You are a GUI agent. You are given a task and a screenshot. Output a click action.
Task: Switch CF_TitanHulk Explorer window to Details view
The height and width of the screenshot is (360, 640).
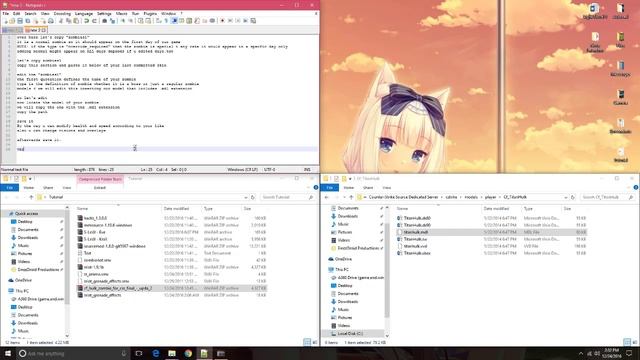[x=627, y=342]
